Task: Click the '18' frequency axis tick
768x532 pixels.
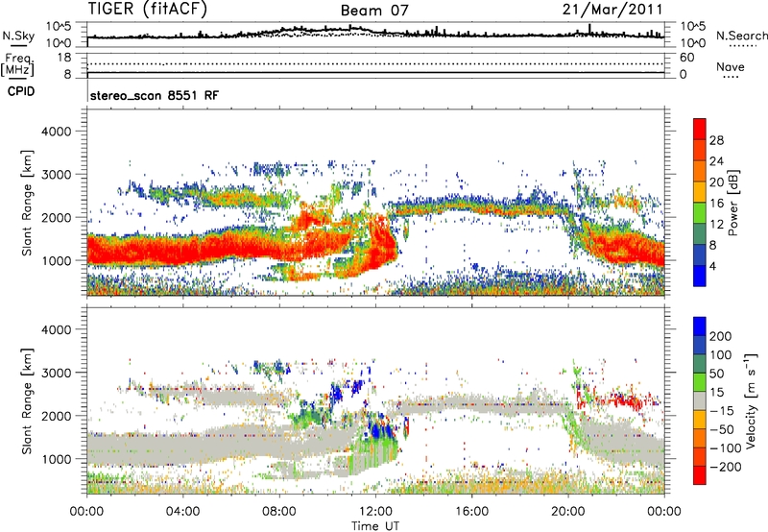Action: 64,58
